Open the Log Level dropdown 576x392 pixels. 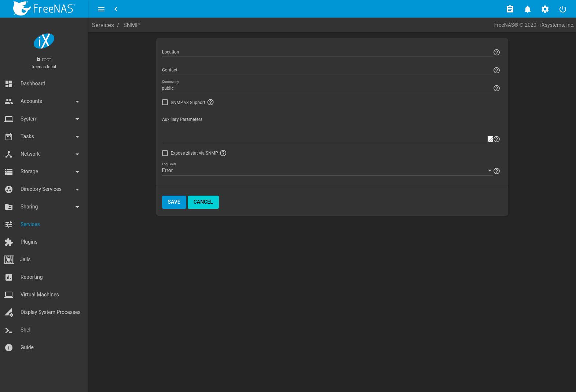(326, 171)
